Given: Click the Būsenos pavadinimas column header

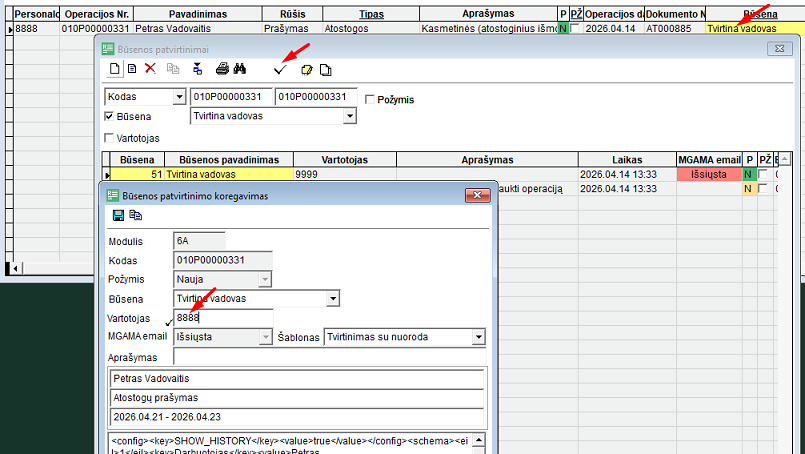Looking at the screenshot, I should click(227, 160).
